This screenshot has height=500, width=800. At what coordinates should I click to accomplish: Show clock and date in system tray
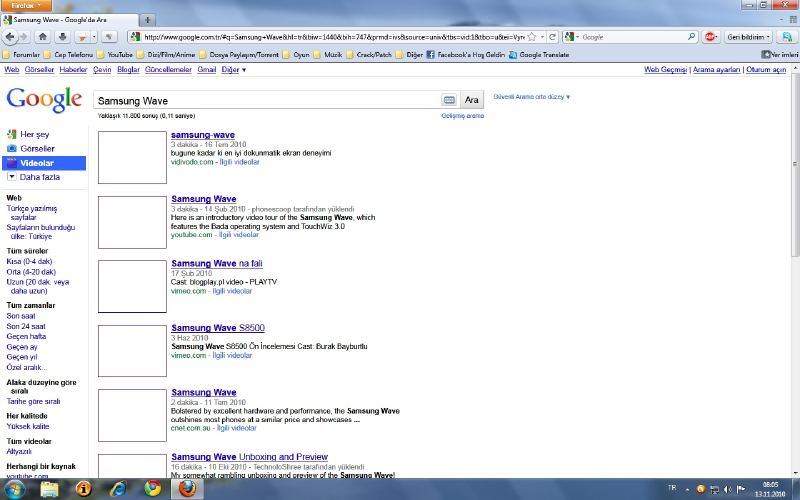pyautogui.click(x=770, y=489)
